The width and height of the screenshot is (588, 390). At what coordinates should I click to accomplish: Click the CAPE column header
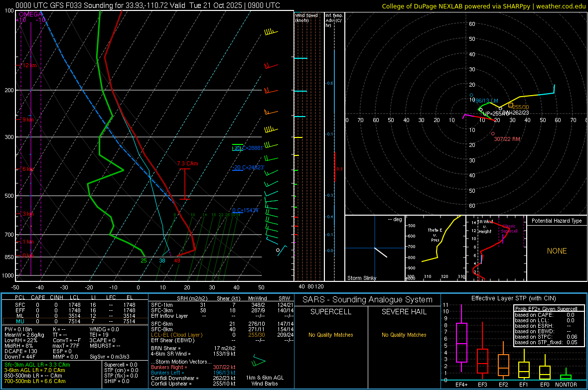coord(38,297)
